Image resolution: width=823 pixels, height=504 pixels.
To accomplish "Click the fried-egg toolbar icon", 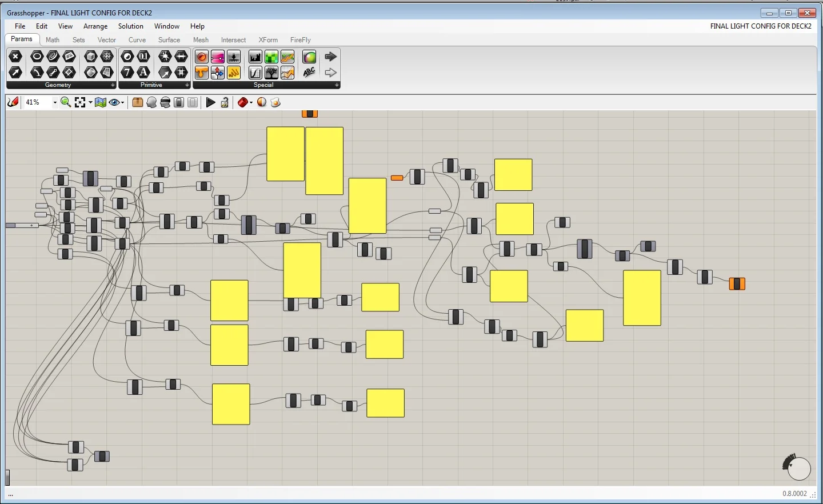I will tap(276, 102).
